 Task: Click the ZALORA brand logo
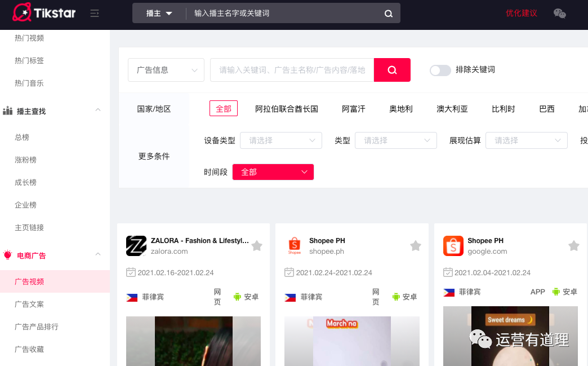point(136,246)
